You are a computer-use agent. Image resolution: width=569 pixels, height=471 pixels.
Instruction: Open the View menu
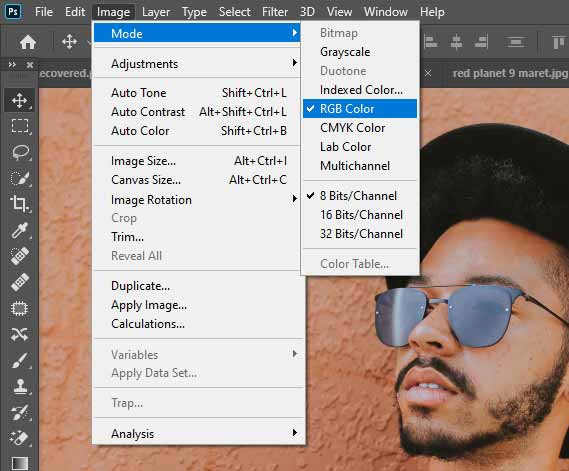[339, 12]
